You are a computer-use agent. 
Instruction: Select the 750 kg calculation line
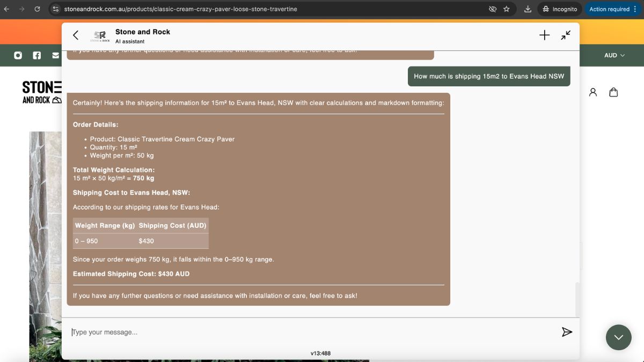tap(113, 178)
